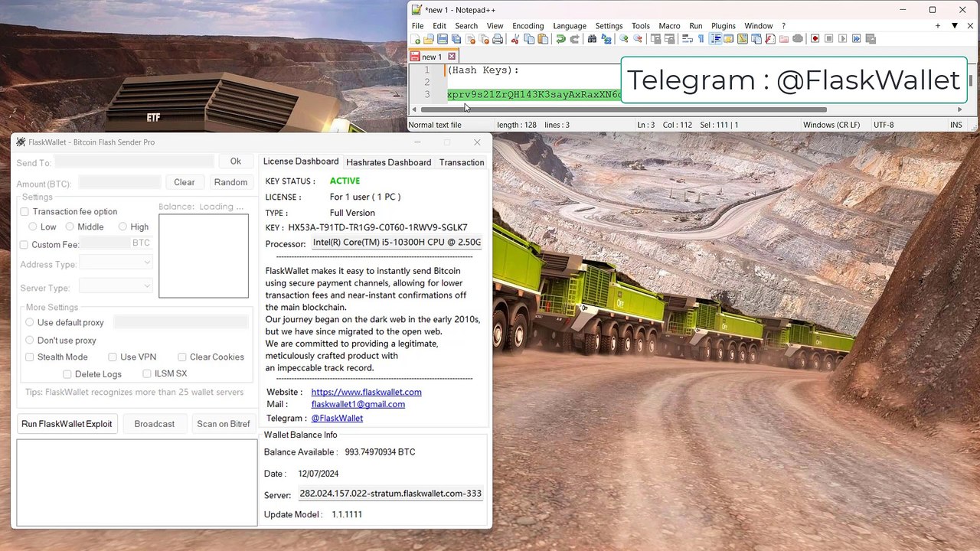The image size is (980, 551).
Task: Switch to the Transaction tab
Action: [x=462, y=162]
